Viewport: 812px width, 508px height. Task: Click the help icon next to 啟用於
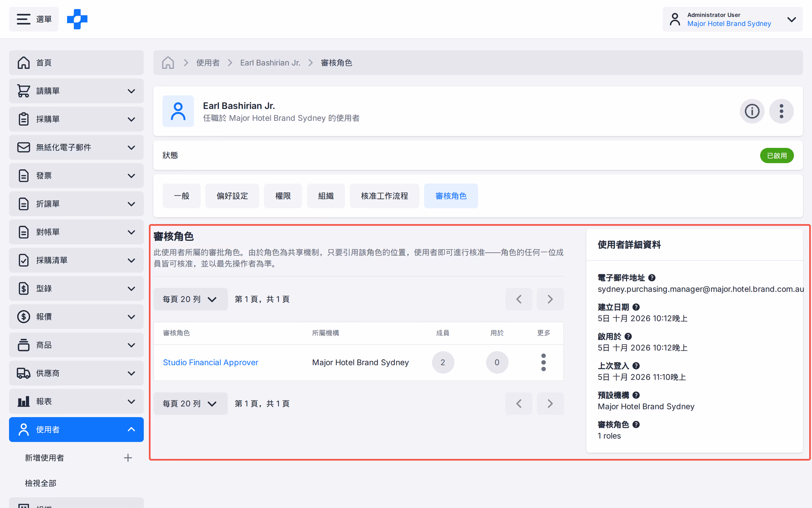tap(628, 336)
